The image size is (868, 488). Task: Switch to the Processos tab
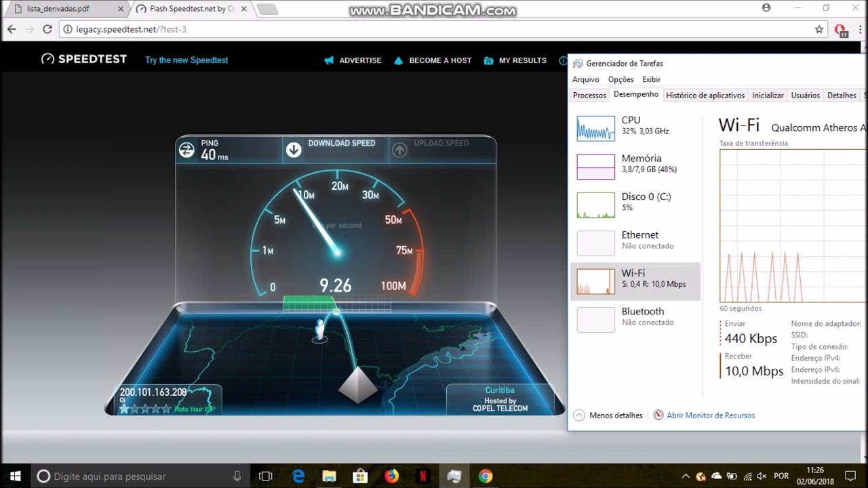[x=589, y=96]
